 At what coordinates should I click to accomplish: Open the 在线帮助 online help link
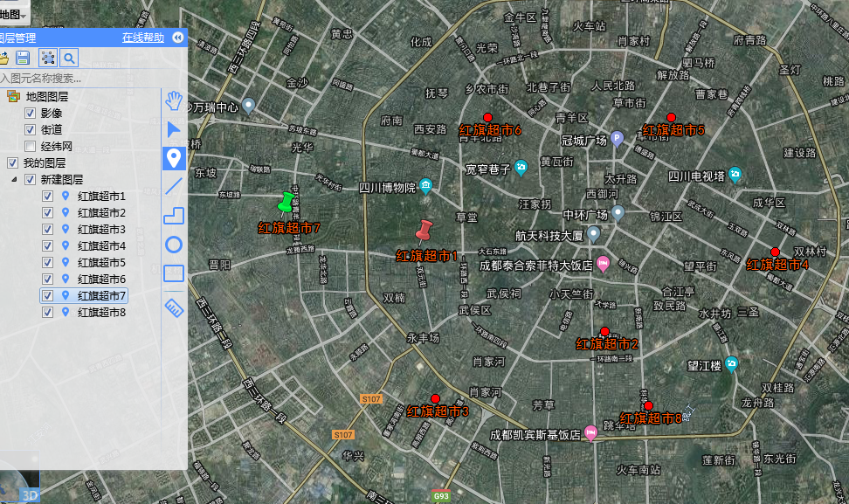pos(143,38)
